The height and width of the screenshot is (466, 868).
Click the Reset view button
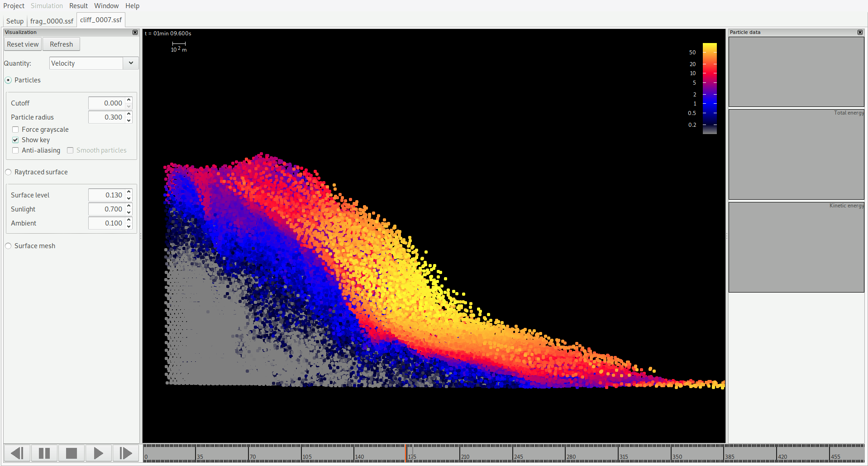[23, 44]
